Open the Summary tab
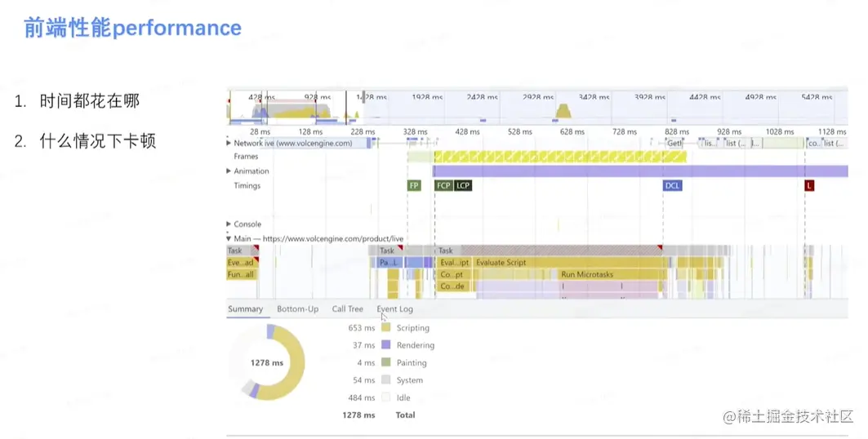 pos(245,309)
